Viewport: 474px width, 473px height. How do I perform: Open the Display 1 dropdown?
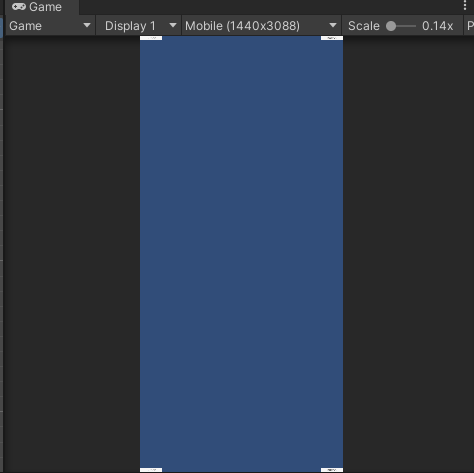(139, 26)
